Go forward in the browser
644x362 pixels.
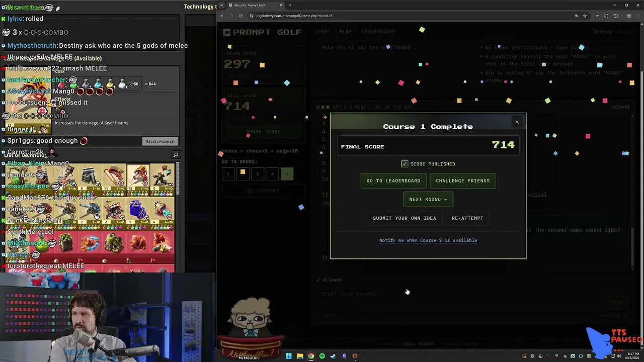231,16
